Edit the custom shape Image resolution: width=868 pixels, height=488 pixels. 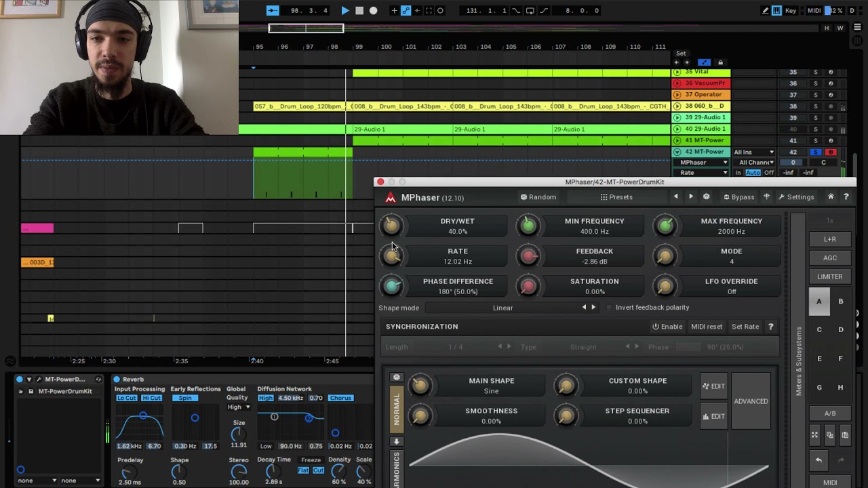pyautogui.click(x=714, y=386)
